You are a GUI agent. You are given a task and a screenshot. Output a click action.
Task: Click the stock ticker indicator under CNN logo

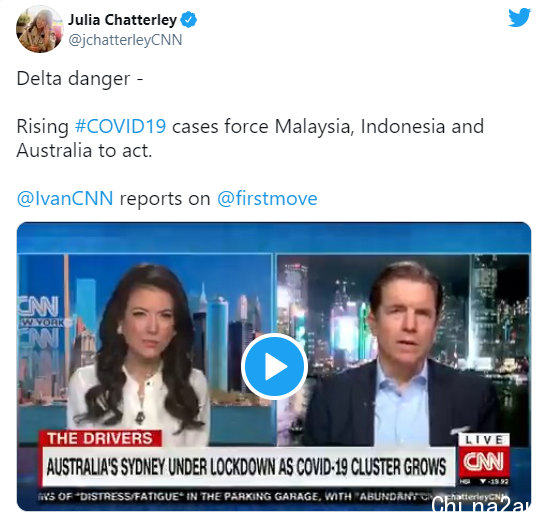484,481
